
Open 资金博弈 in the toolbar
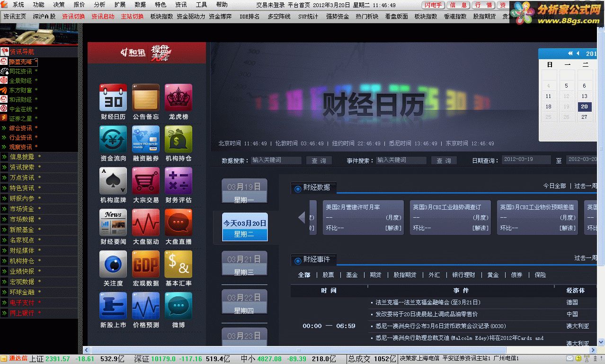click(220, 16)
